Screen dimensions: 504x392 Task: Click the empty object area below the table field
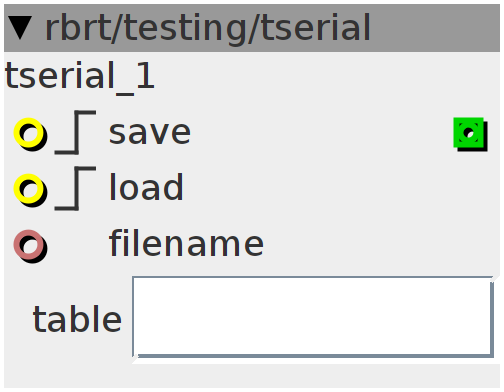252,375
